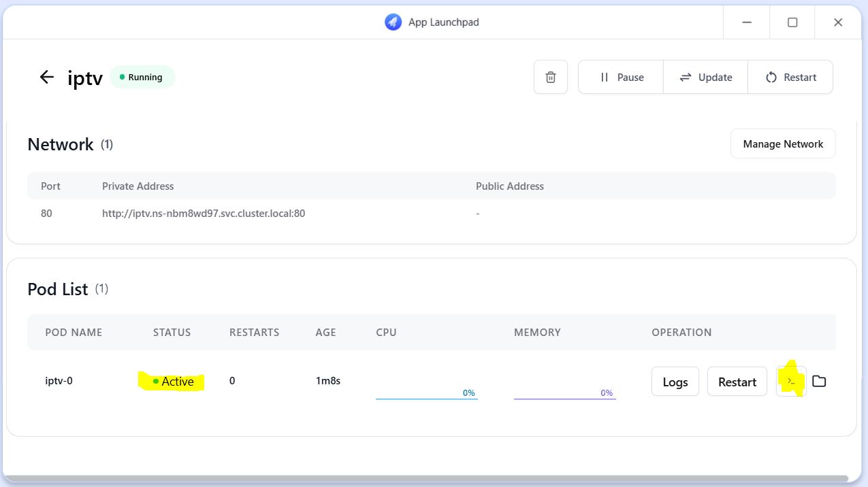Open Manage Network settings

(x=783, y=144)
